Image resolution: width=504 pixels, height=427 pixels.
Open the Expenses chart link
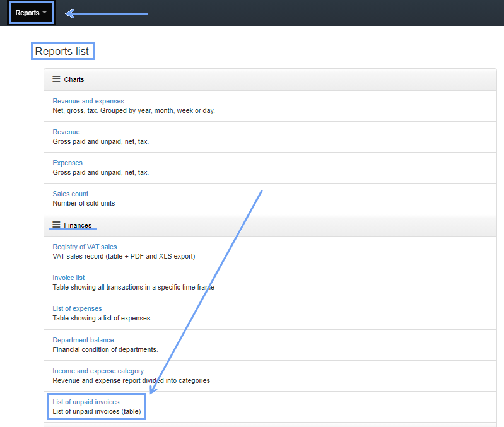click(67, 163)
